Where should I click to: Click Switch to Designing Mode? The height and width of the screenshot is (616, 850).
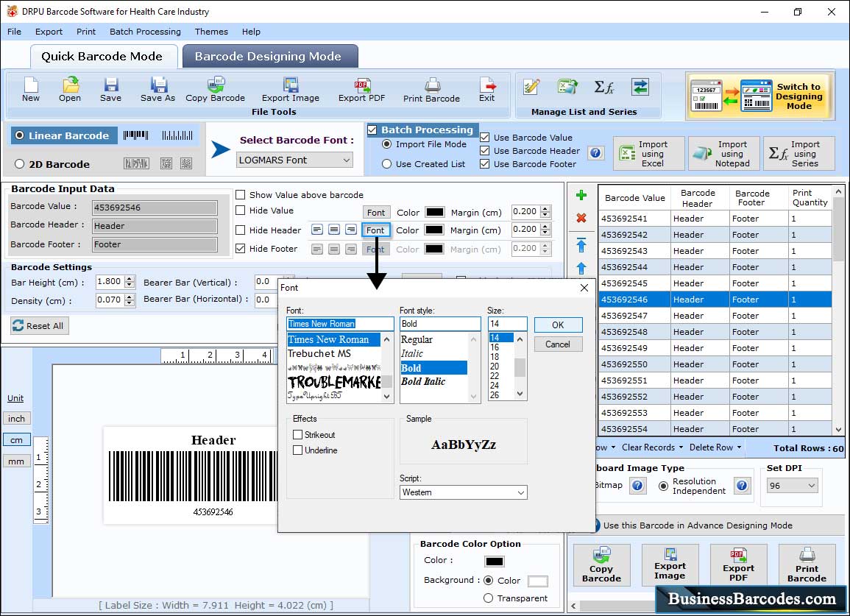[759, 96]
